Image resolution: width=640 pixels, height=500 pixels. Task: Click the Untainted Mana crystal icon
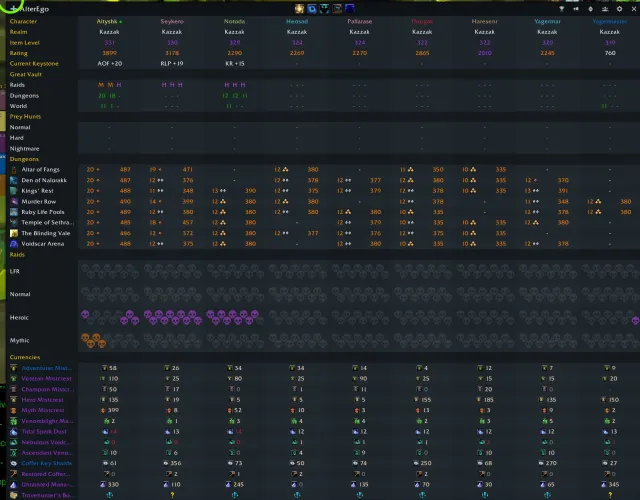[14, 484]
